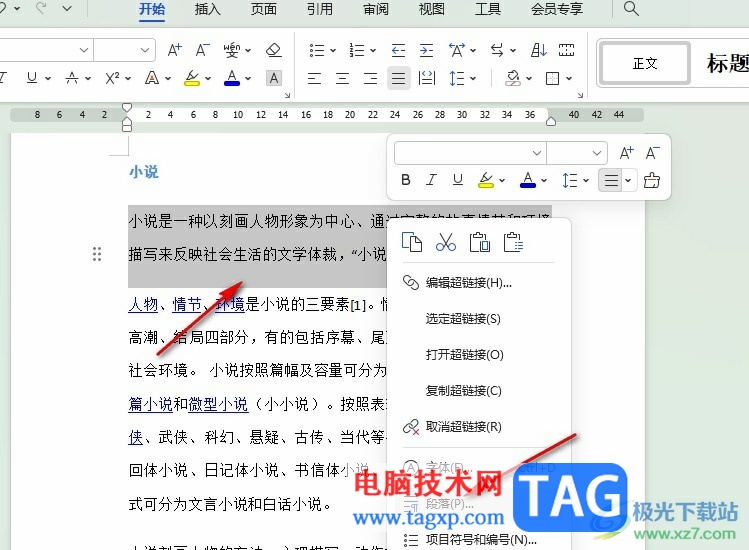
Task: Click the bulleted list icon in ribbon
Action: pyautogui.click(x=317, y=50)
